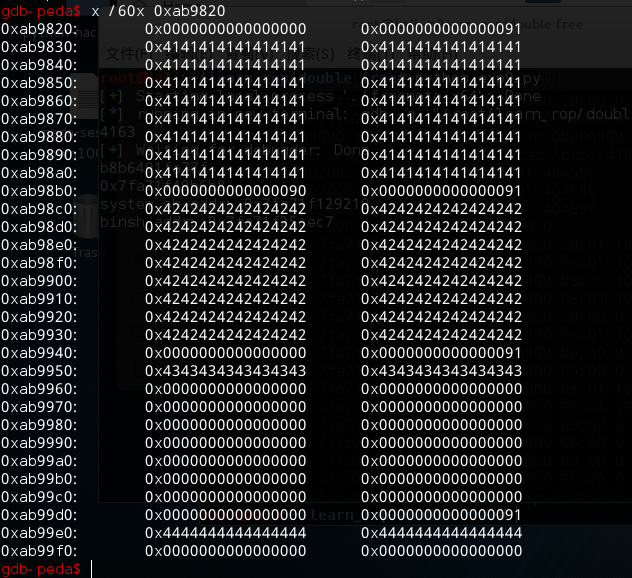
Task: Select address label 0xab98d0:
Action: (x=39, y=227)
